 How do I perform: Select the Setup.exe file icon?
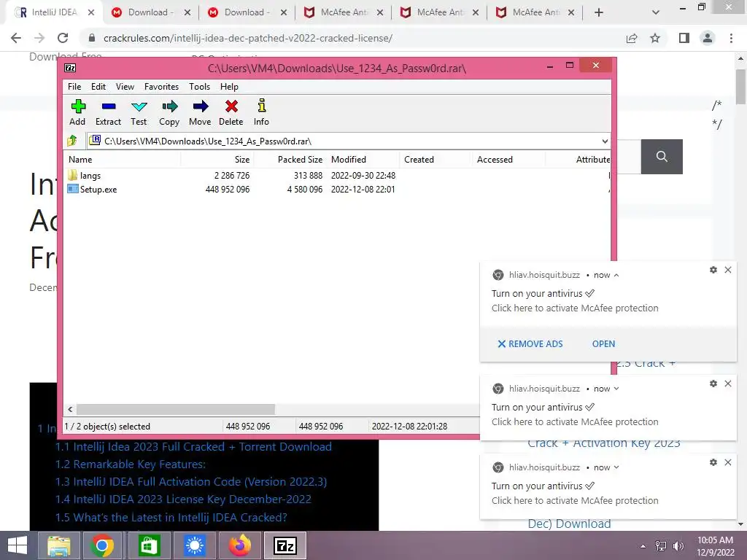72,189
